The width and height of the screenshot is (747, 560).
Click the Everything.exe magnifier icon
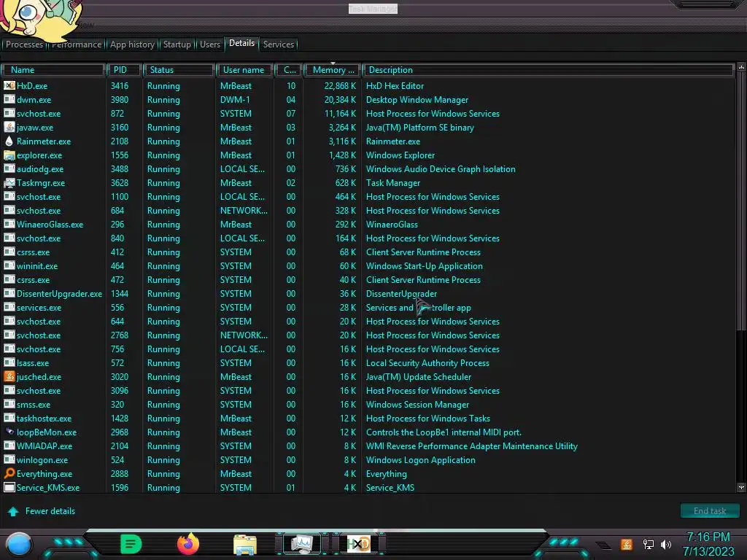tap(9, 473)
